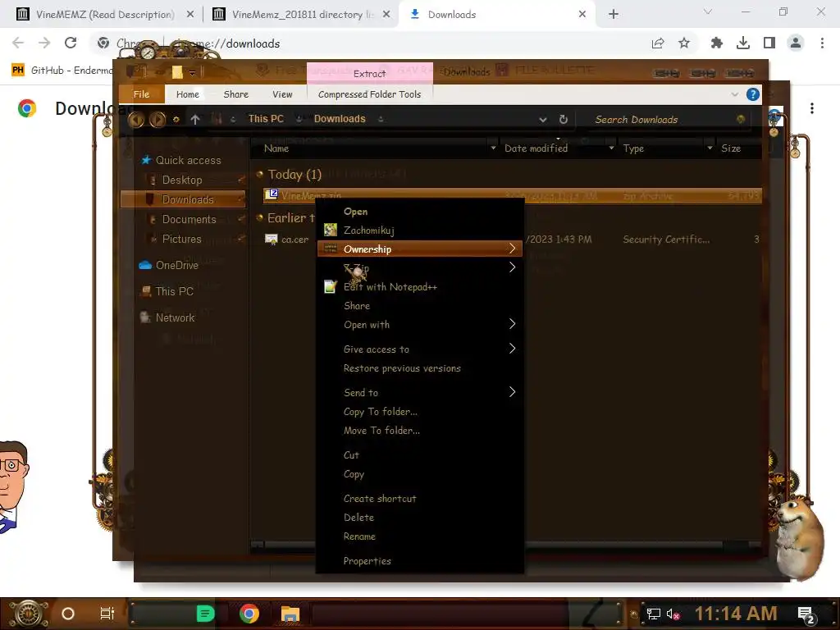The image size is (840, 630).
Task: Open Explorer help question mark icon
Action: click(753, 94)
